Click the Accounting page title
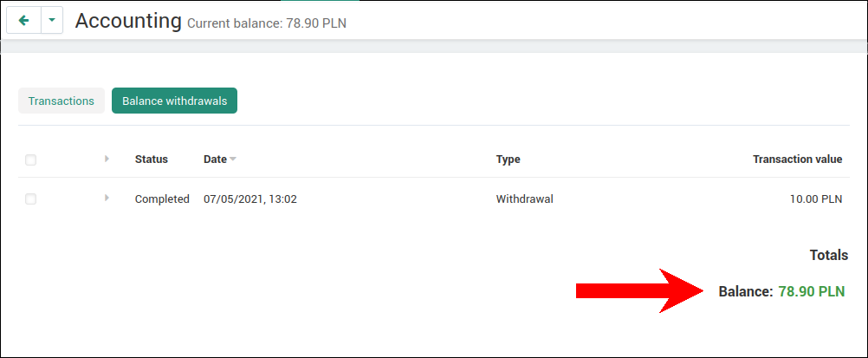This screenshot has width=868, height=358. click(128, 21)
